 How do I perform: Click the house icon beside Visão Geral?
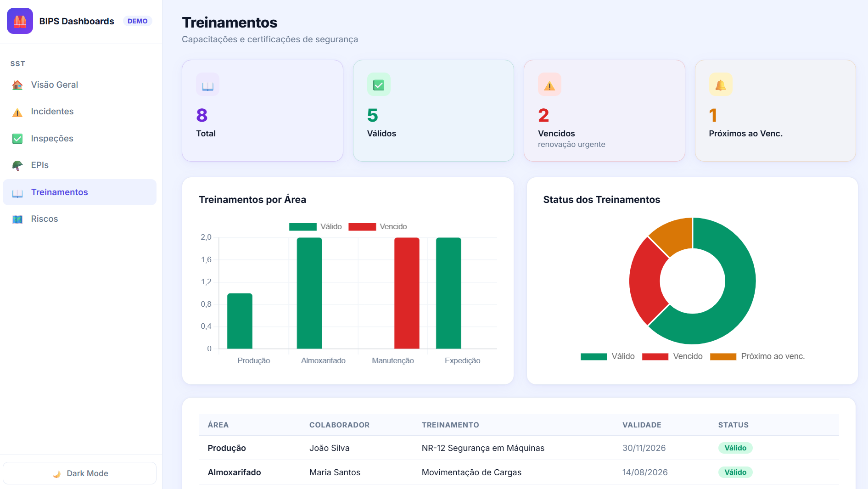click(x=17, y=85)
